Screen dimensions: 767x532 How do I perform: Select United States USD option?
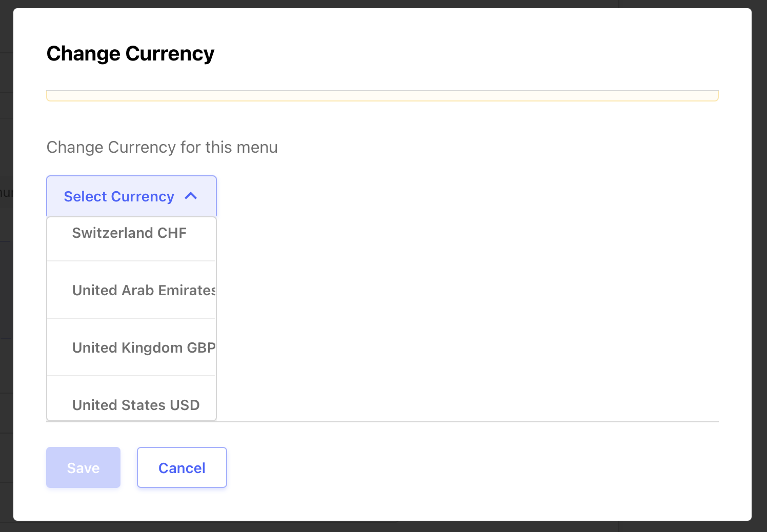[x=131, y=399]
